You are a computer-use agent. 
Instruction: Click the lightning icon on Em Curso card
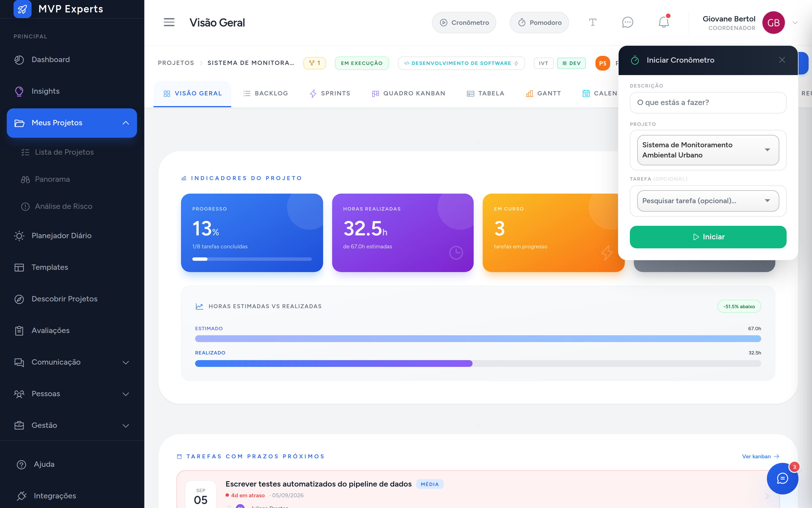607,253
